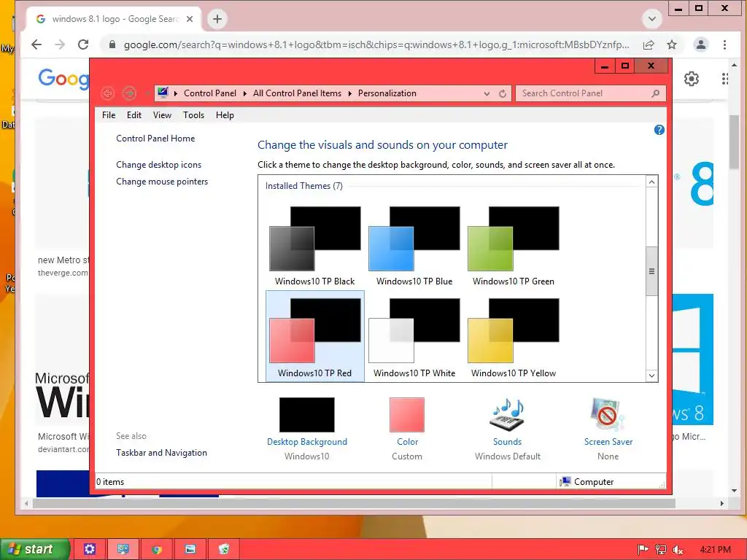
Task: Click the theme list scroll down arrow
Action: (x=651, y=376)
